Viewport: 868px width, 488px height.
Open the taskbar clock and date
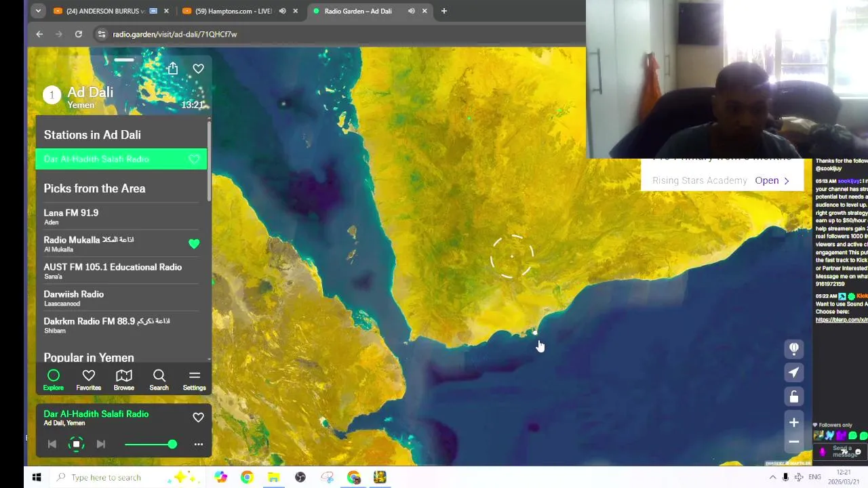click(x=844, y=477)
